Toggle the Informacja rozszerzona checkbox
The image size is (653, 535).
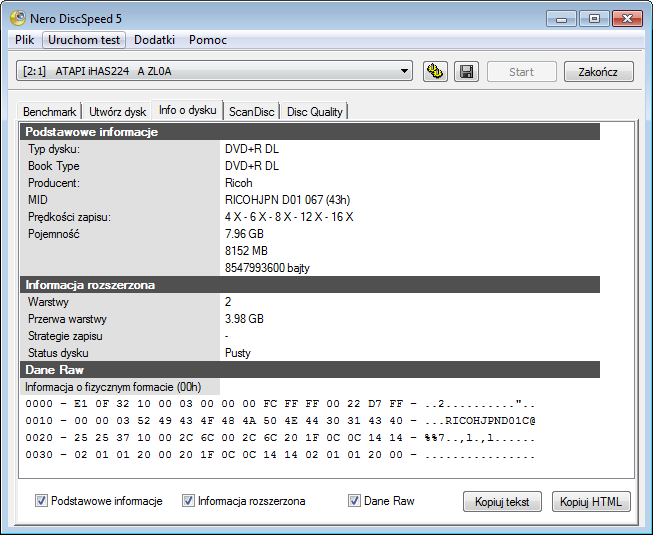point(188,500)
